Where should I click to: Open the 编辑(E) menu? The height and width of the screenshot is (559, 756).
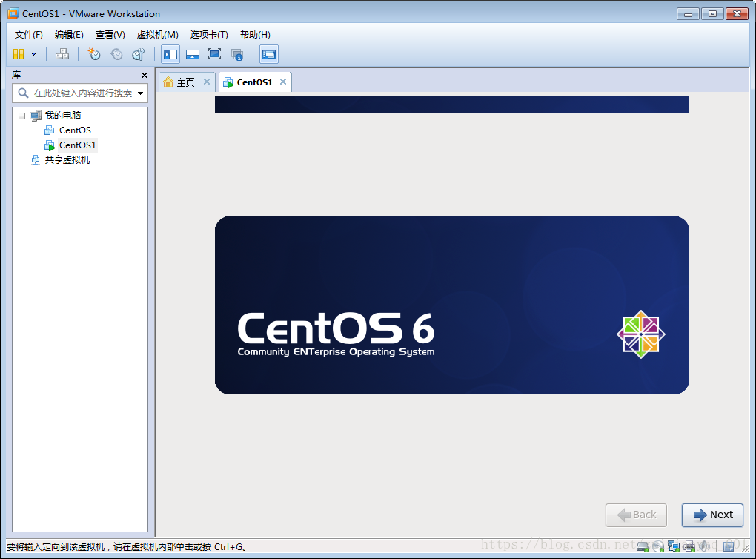[69, 35]
